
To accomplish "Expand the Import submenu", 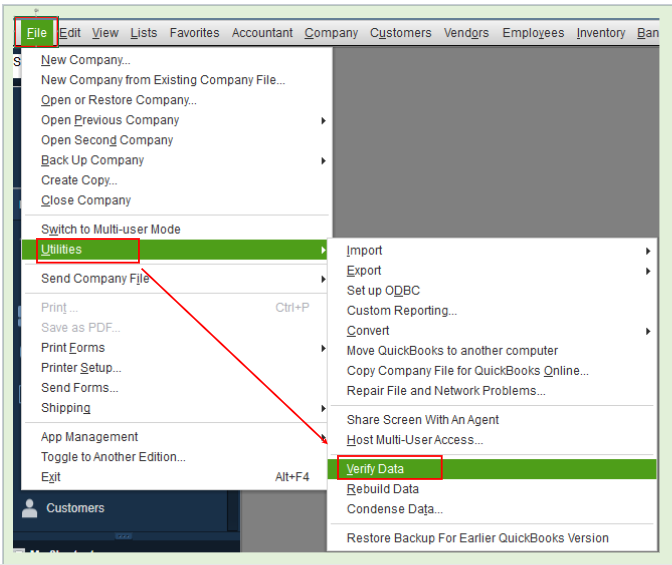I will coord(492,250).
